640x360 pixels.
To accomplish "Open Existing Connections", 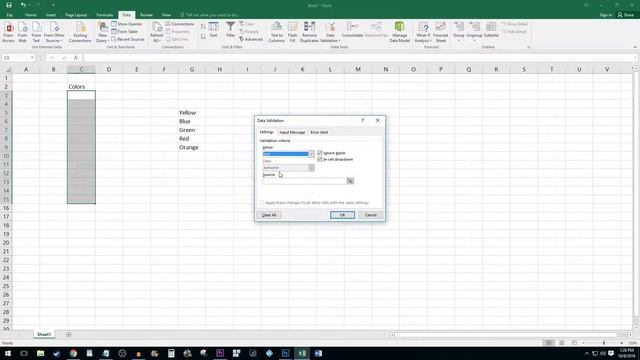I will coord(80,32).
